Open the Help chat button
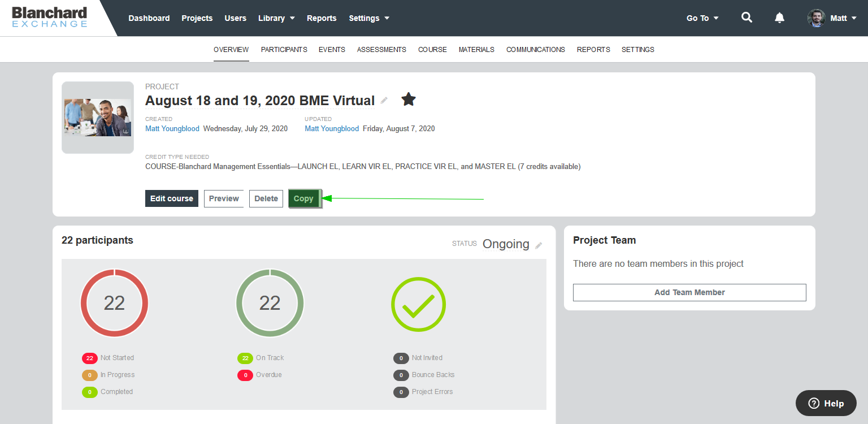The image size is (868, 424). pos(826,403)
